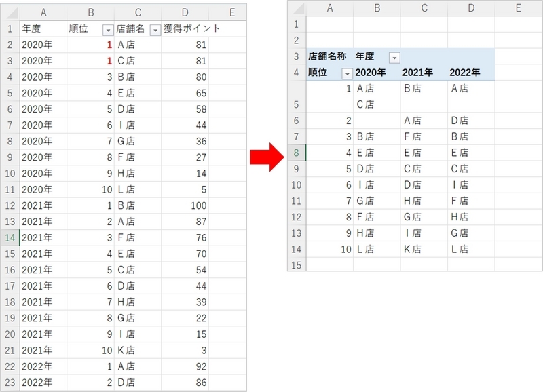This screenshot has width=543, height=392.
Task: Click the Ｋ店 cell in right sheet row 14
Action: point(424,249)
